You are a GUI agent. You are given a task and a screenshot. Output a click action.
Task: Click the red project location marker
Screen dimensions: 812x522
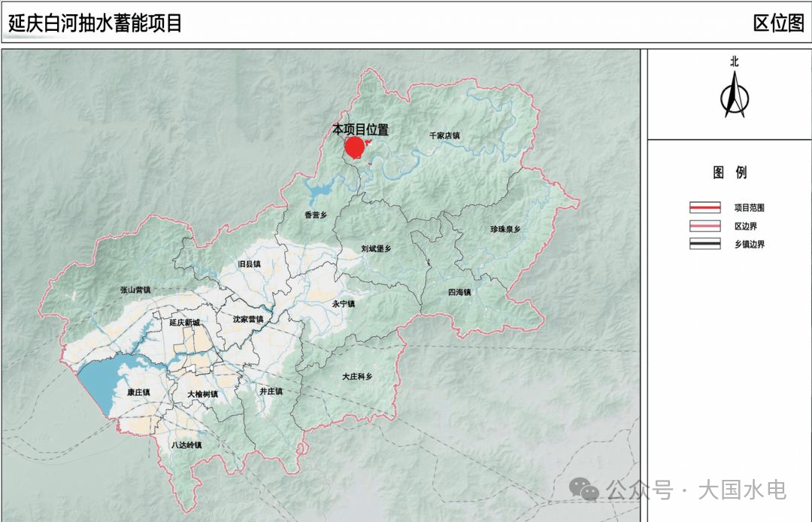point(354,147)
